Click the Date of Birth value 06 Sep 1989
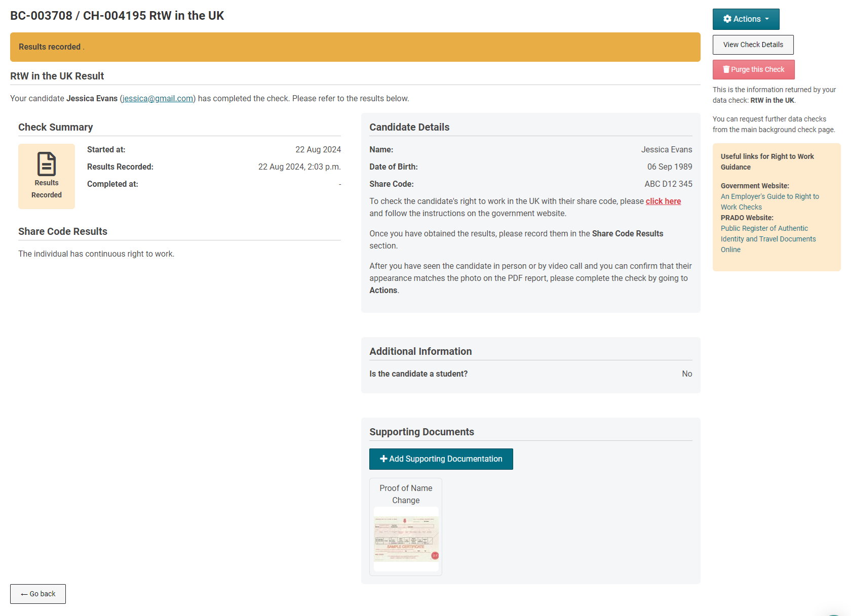This screenshot has width=851, height=616. [669, 167]
